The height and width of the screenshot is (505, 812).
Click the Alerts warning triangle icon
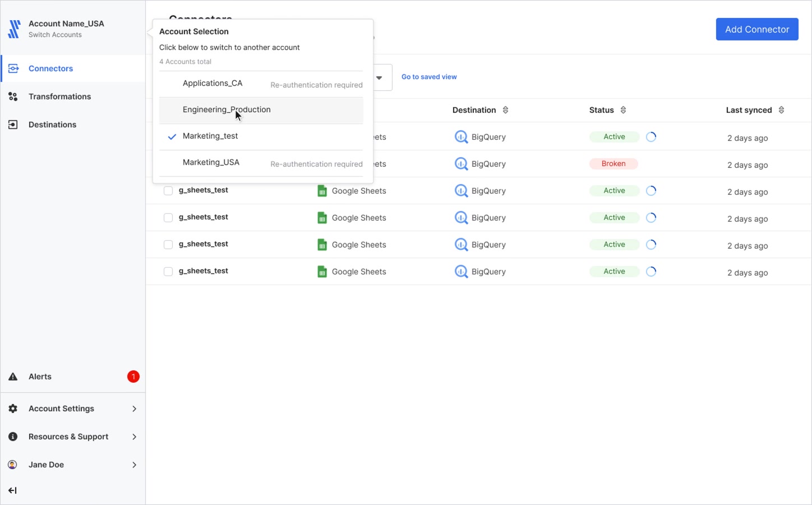click(13, 377)
